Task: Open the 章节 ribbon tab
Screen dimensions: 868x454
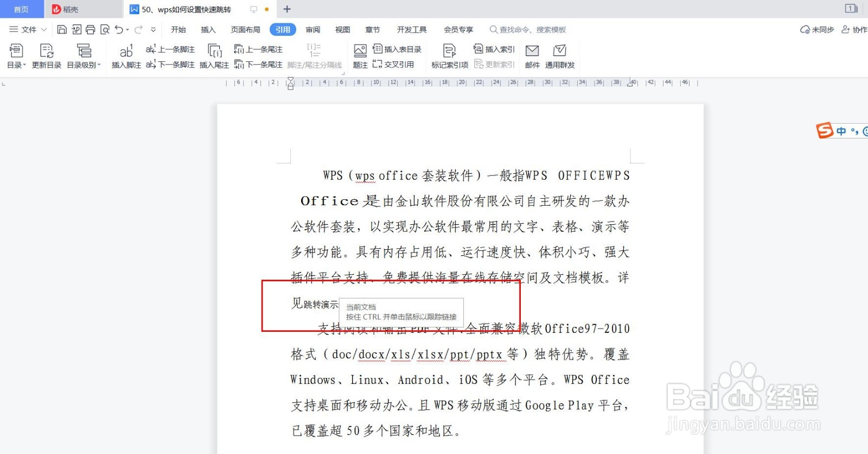Action: coord(373,29)
